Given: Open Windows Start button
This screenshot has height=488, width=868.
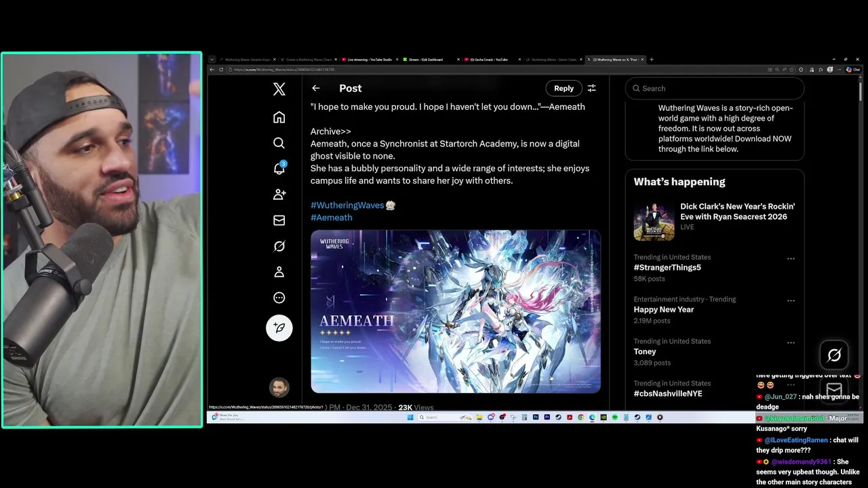Looking at the screenshot, I should point(410,418).
